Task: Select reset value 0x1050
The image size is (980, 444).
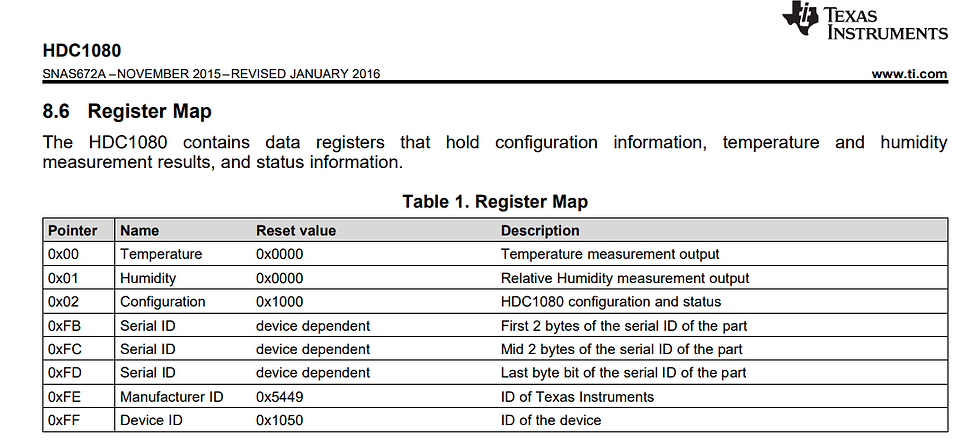Action: tap(279, 420)
